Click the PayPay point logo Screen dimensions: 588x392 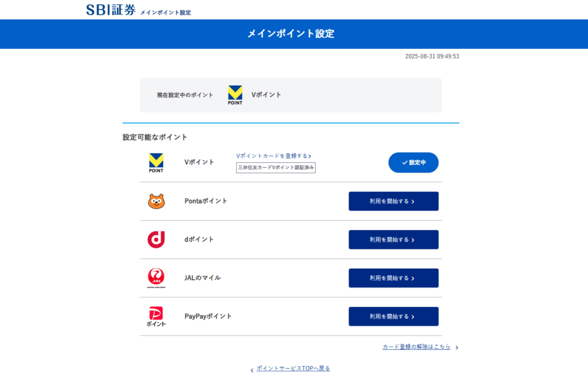(x=156, y=317)
